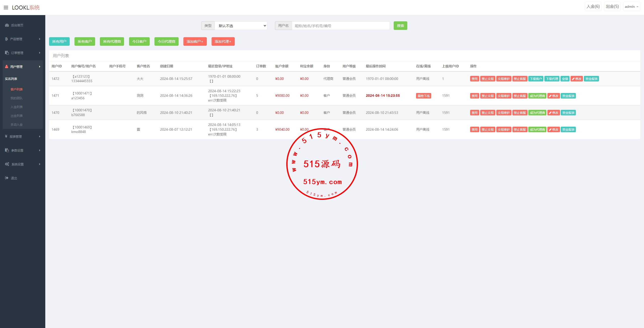Viewport: 644px width, 328px height.
Task: Click the 报表管理 yen icon
Action: 6,136
